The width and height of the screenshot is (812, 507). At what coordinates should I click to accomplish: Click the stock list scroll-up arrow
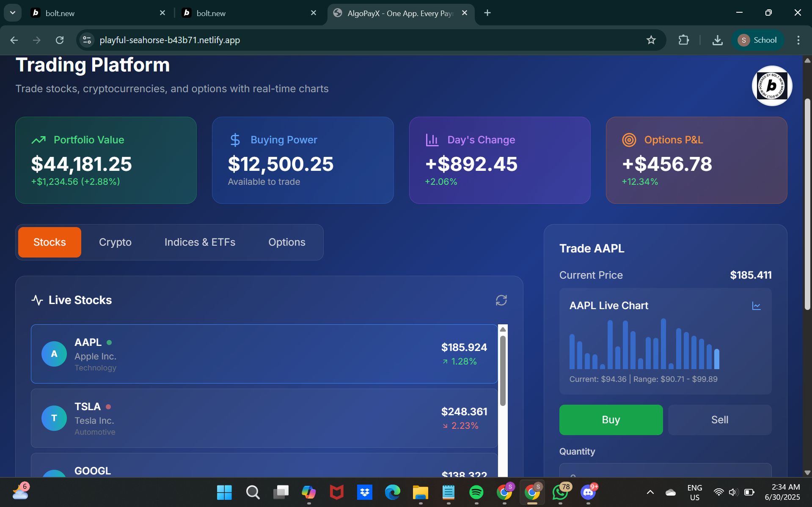tap(503, 329)
